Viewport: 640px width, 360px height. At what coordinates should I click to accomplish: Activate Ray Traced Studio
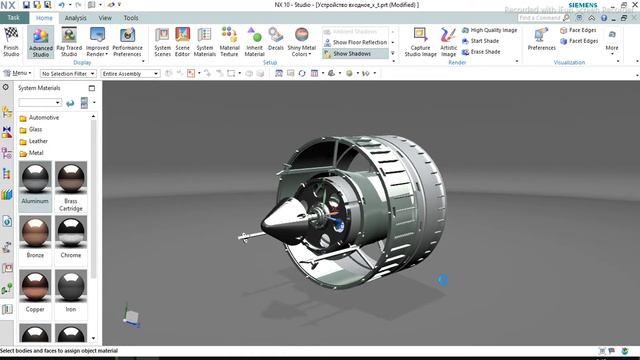pos(69,42)
